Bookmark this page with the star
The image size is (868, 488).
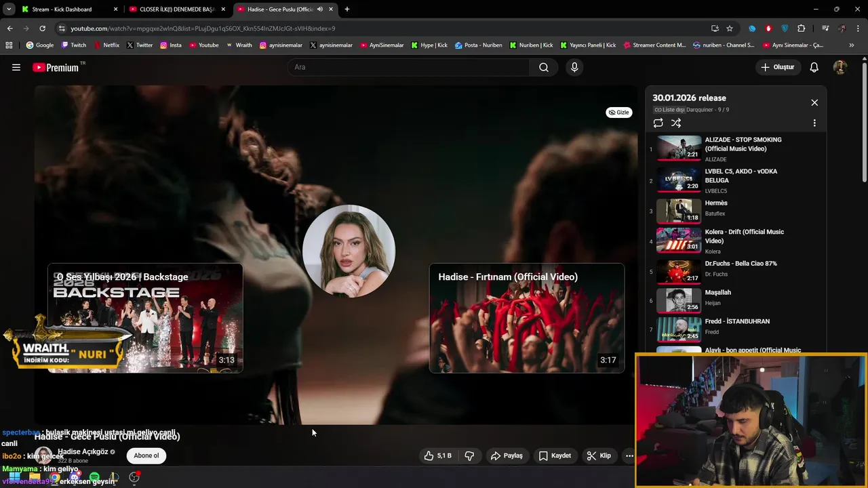point(730,28)
